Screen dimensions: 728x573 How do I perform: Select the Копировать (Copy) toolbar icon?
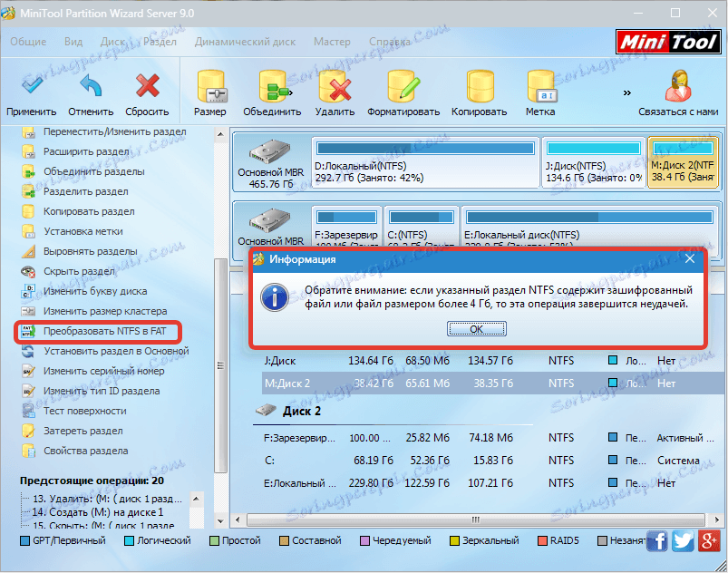point(480,86)
